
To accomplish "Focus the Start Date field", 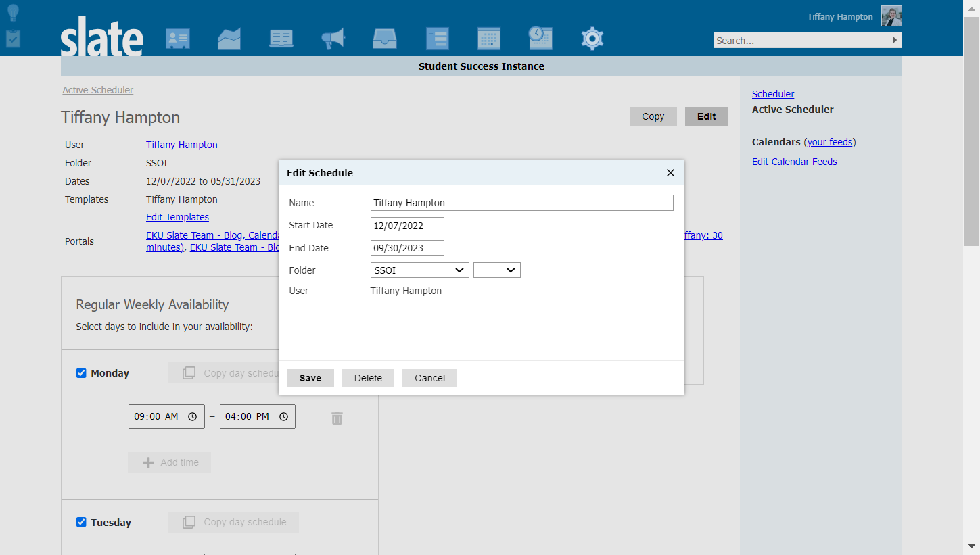I will [408, 225].
